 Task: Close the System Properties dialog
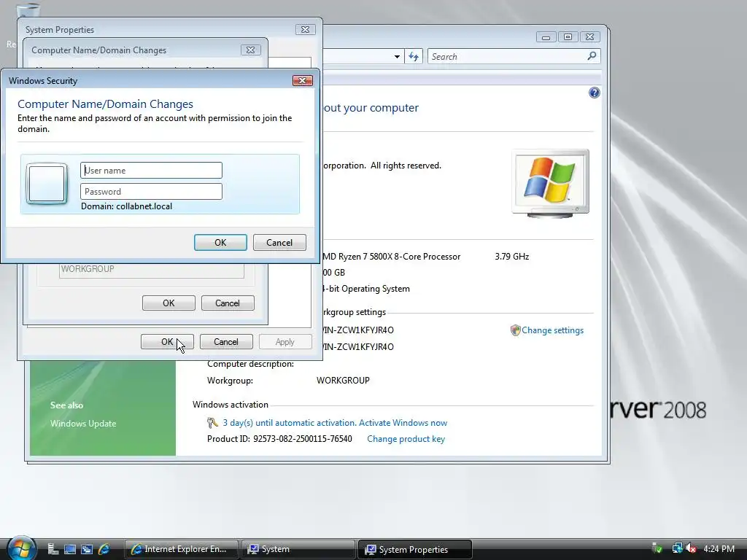pyautogui.click(x=305, y=29)
